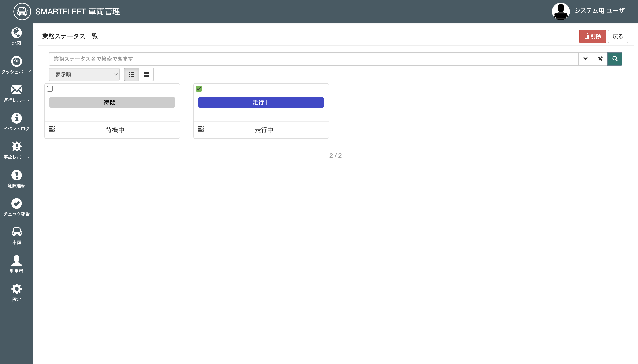The height and width of the screenshot is (364, 638).
Task: Click the 戻る back button
Action: (x=617, y=36)
